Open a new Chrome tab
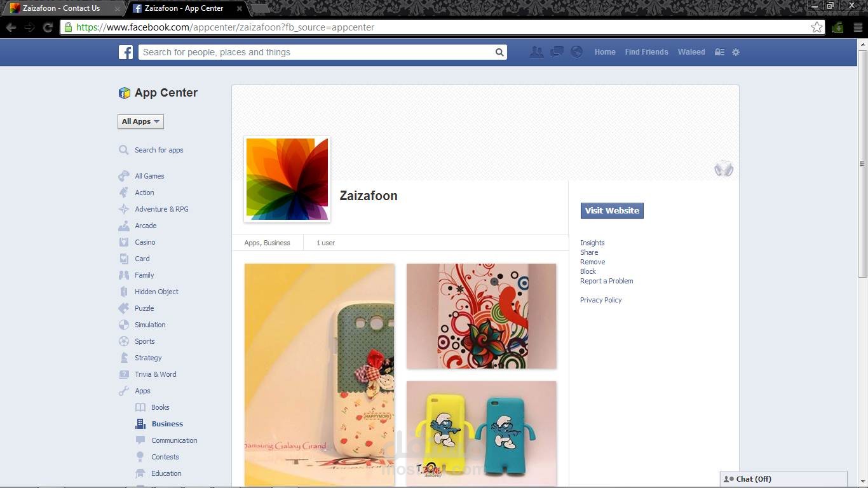Image resolution: width=868 pixels, height=488 pixels. coord(259,8)
